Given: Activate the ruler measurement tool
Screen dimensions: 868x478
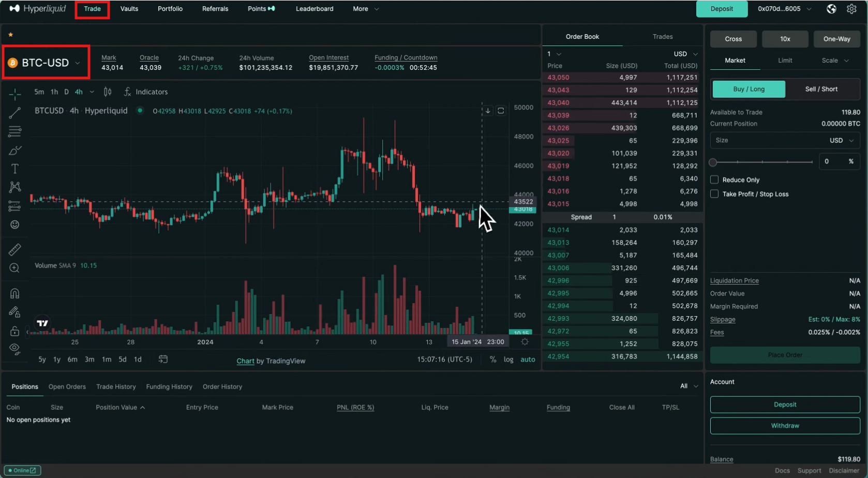Looking at the screenshot, I should coord(15,249).
